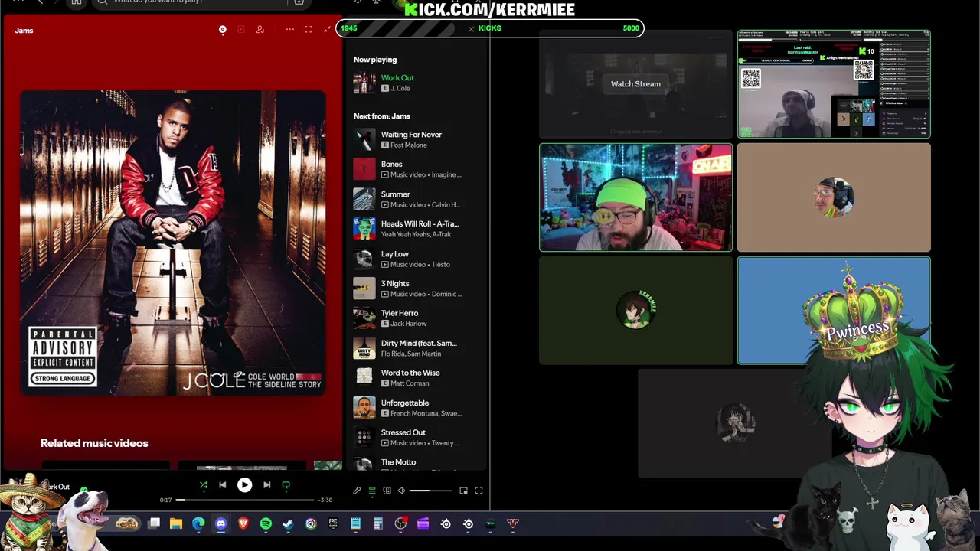
Task: Select the gray participant tile at bottom
Action: pyautogui.click(x=735, y=423)
